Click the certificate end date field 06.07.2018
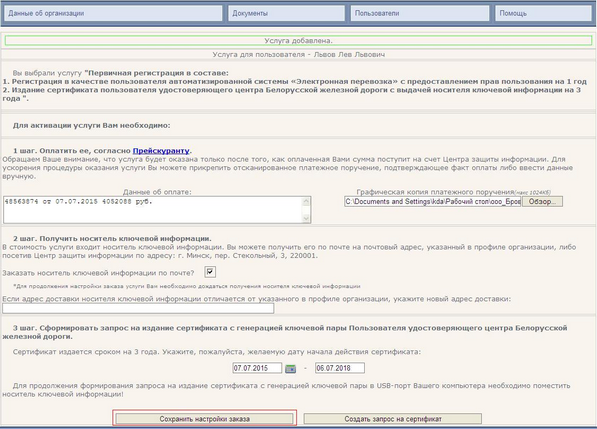 [x=340, y=368]
